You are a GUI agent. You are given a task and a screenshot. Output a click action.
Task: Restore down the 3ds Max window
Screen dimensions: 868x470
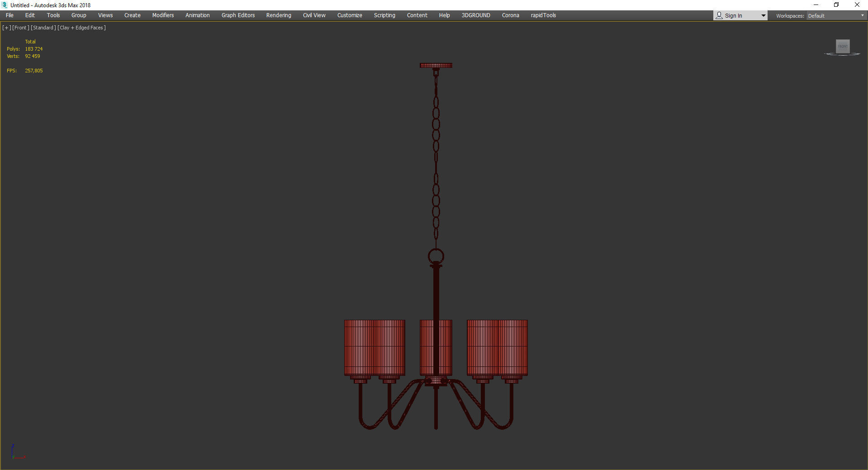point(836,5)
